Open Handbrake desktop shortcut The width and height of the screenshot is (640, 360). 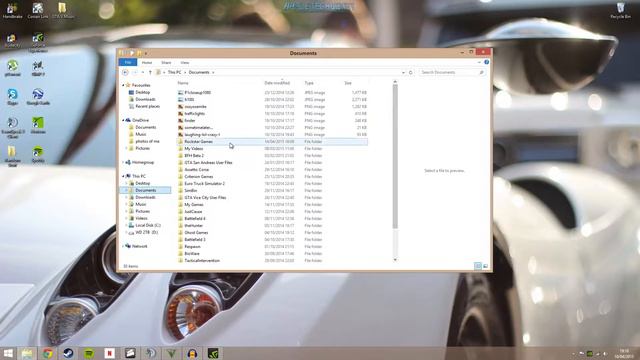12,10
